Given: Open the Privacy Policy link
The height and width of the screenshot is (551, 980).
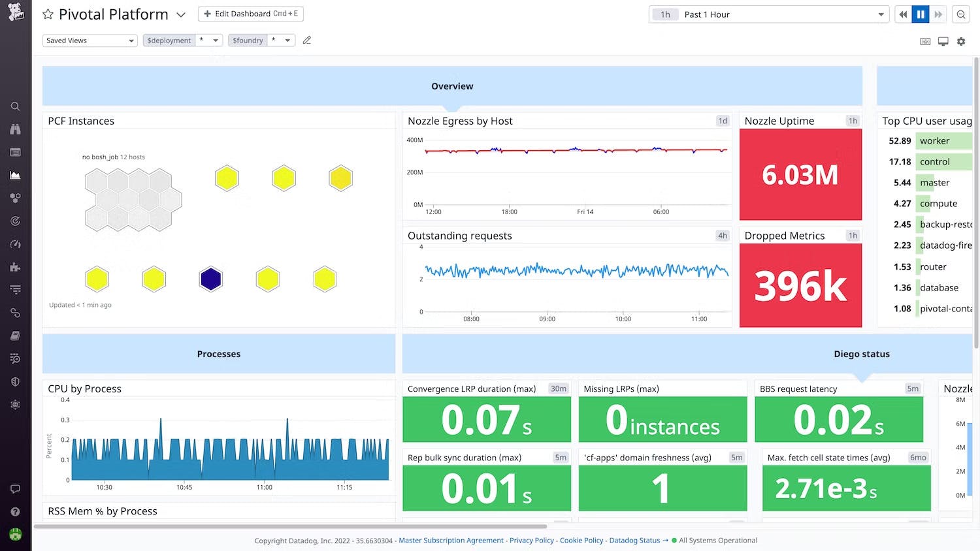Looking at the screenshot, I should pos(531,541).
